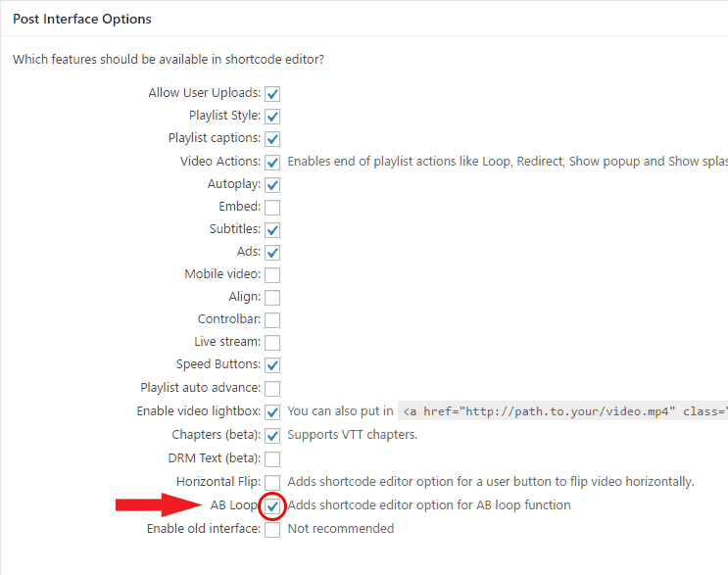
Task: Enable the Controlbar checkbox
Action: [x=272, y=319]
